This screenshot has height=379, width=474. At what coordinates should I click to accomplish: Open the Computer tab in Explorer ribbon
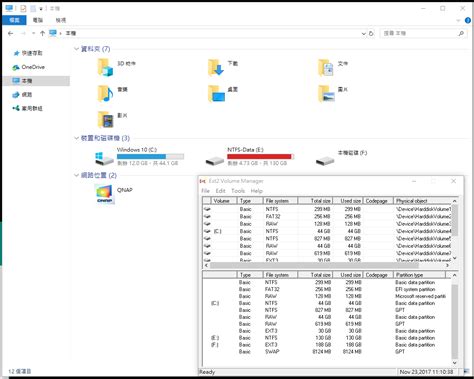38,20
